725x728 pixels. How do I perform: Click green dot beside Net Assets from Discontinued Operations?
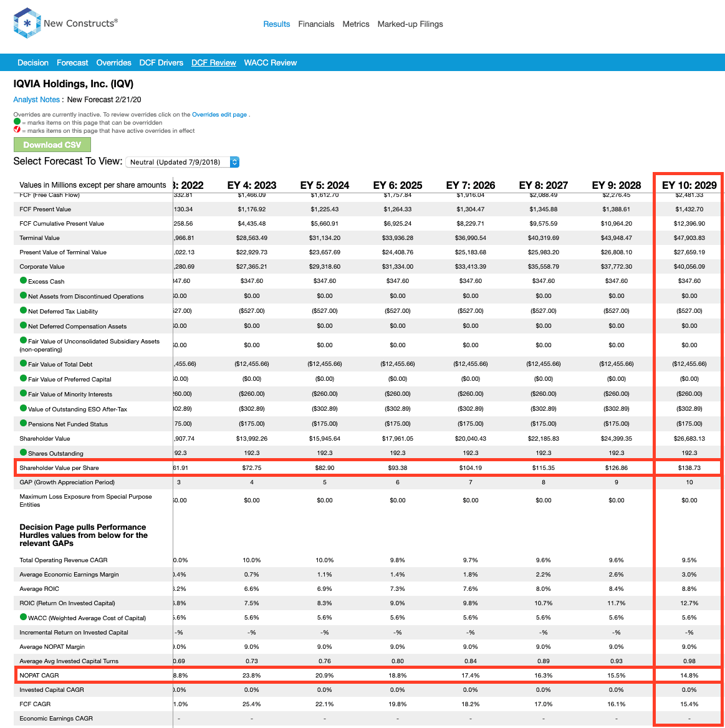point(23,295)
